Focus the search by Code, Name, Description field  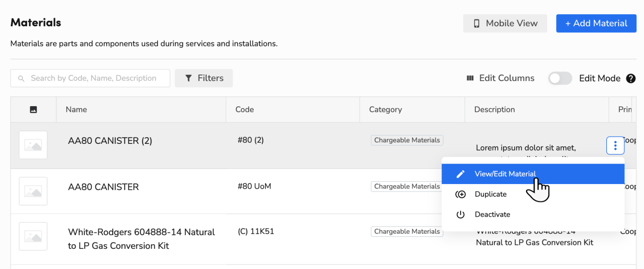(93, 78)
